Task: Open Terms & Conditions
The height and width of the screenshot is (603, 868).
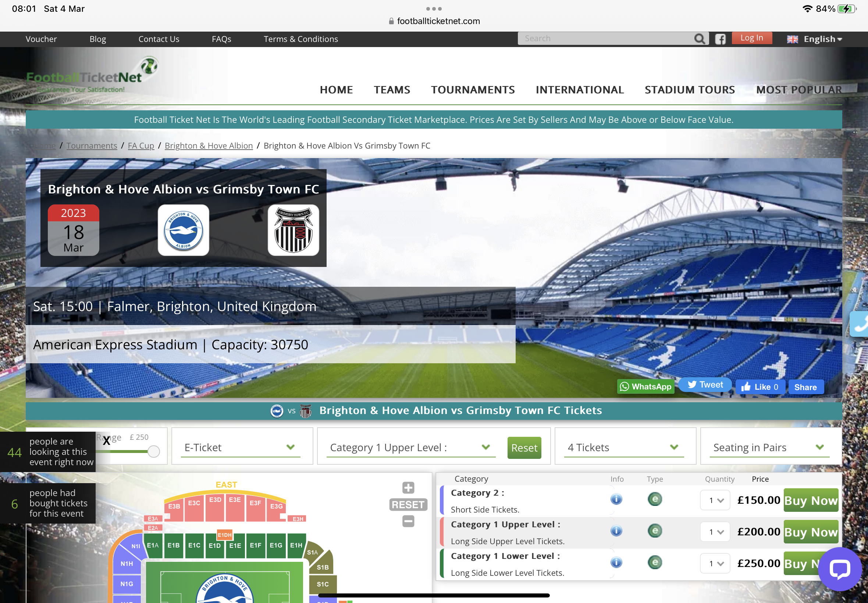Action: [x=301, y=39]
